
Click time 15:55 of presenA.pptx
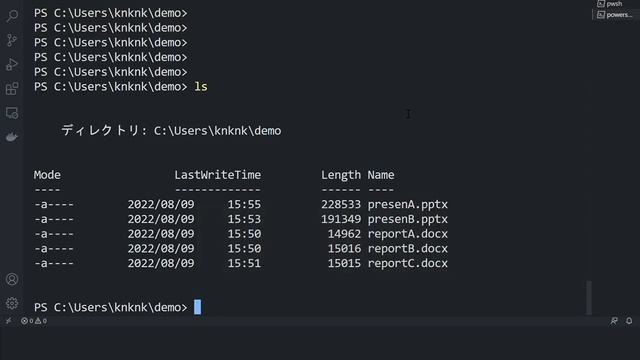point(244,204)
